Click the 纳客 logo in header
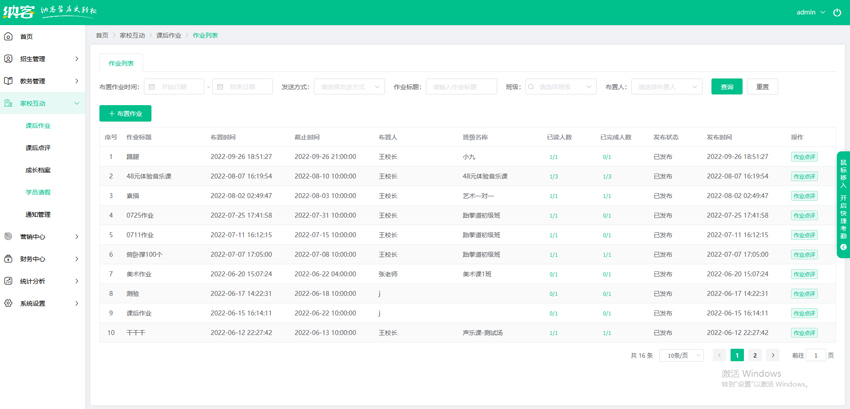Viewport: 850px width, 409px height. click(x=19, y=12)
